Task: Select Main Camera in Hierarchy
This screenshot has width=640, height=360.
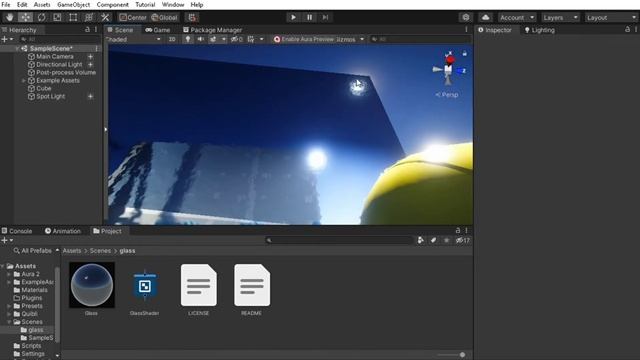Action: click(x=55, y=56)
